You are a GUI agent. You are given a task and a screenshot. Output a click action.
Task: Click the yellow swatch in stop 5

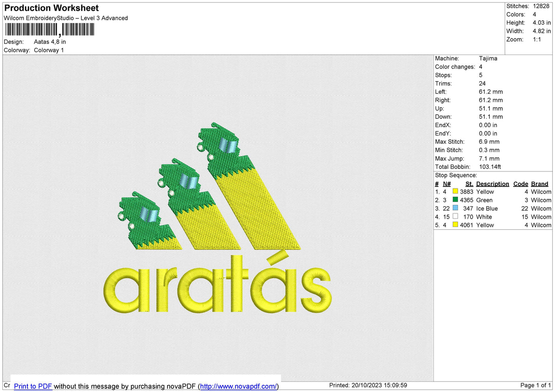click(x=456, y=225)
